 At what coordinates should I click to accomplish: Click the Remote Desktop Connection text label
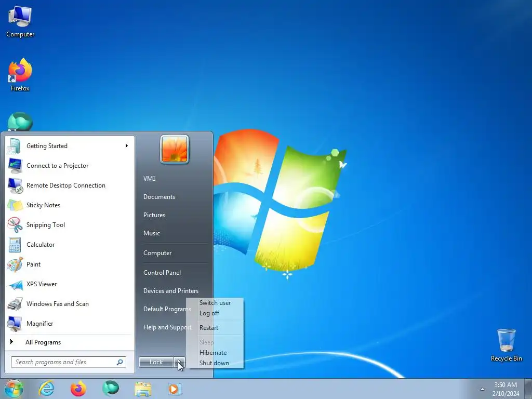coord(66,185)
